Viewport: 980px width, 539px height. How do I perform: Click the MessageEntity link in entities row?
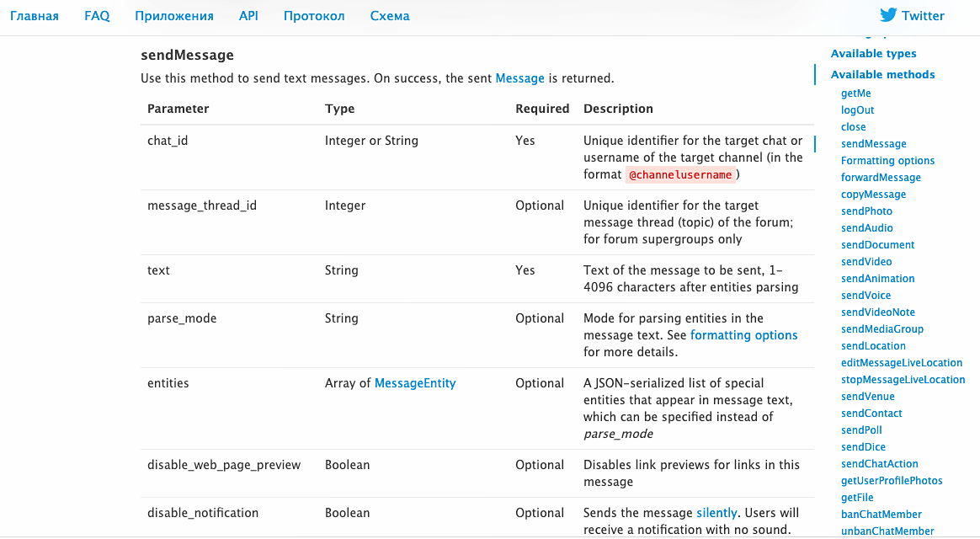(x=415, y=382)
